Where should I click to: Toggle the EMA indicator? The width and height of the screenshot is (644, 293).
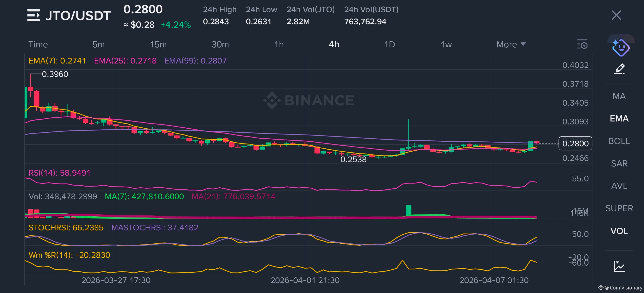point(619,119)
